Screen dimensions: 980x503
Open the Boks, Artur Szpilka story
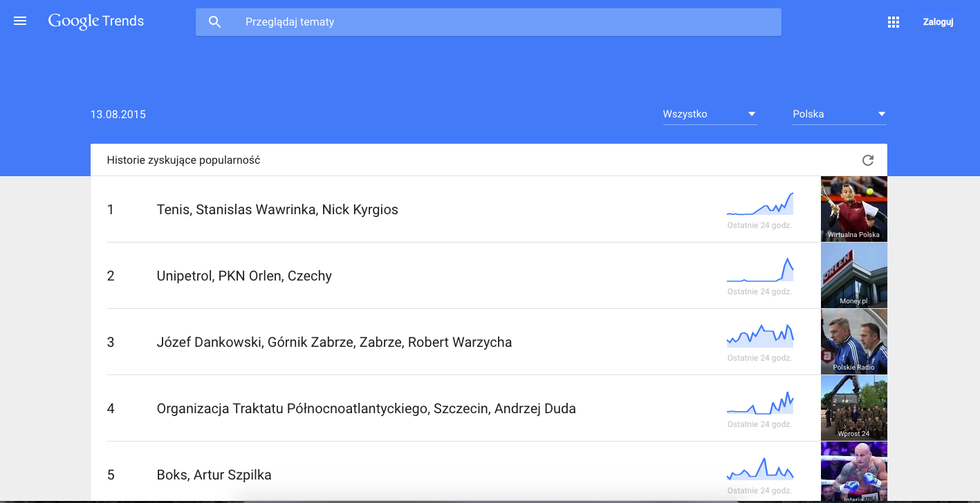tap(214, 475)
